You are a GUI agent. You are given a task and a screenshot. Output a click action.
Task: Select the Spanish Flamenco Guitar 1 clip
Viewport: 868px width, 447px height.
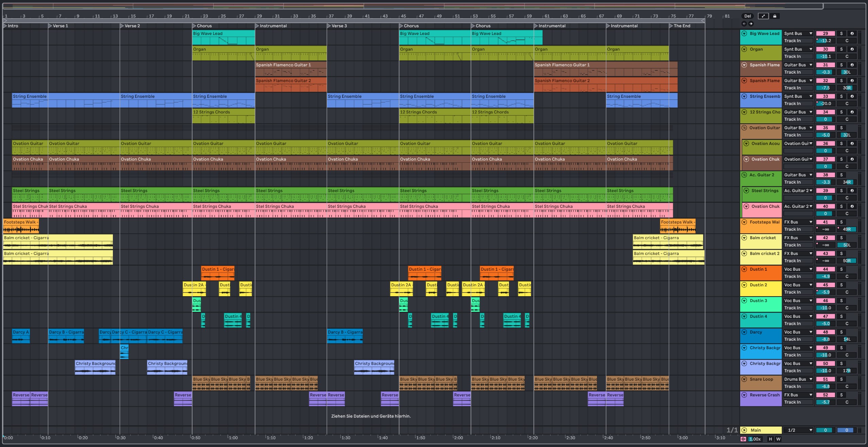click(290, 65)
